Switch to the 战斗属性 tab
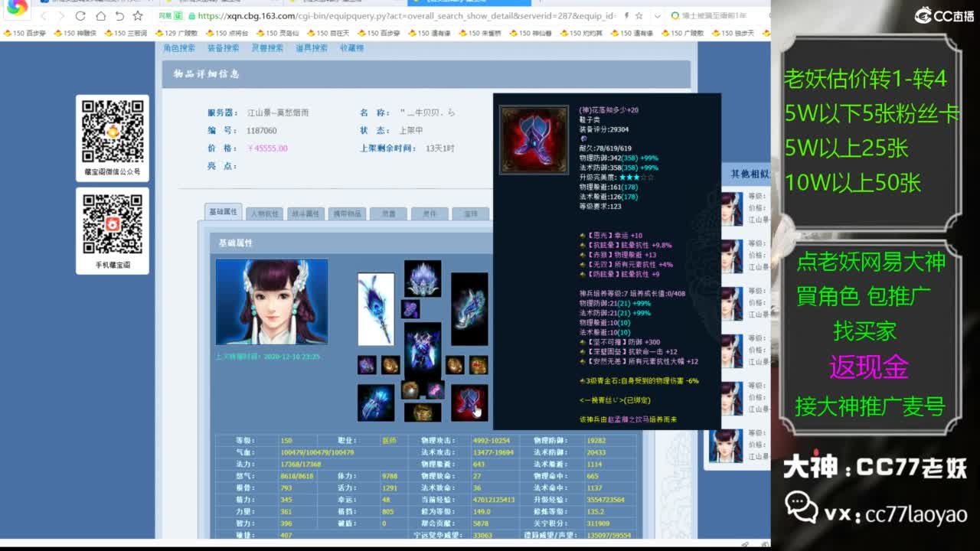 305,214
